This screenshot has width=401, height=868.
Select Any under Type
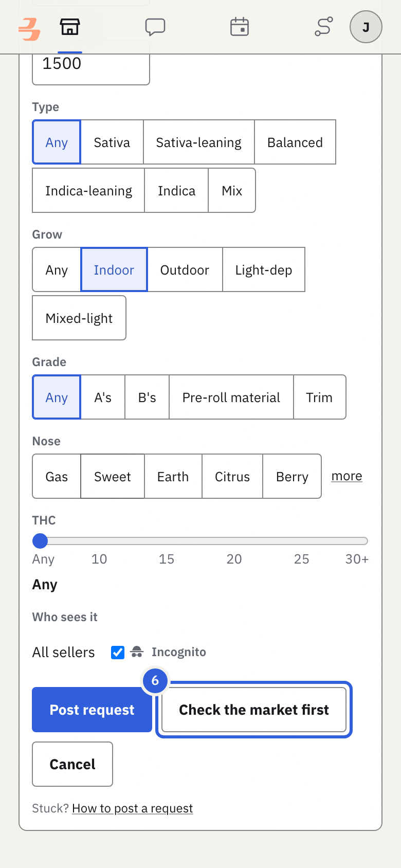pyautogui.click(x=57, y=142)
